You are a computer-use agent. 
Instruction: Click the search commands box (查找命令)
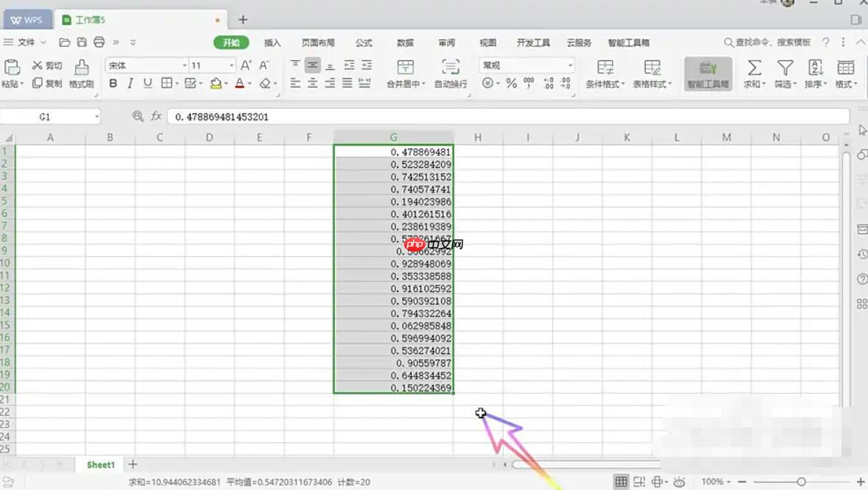pyautogui.click(x=767, y=43)
